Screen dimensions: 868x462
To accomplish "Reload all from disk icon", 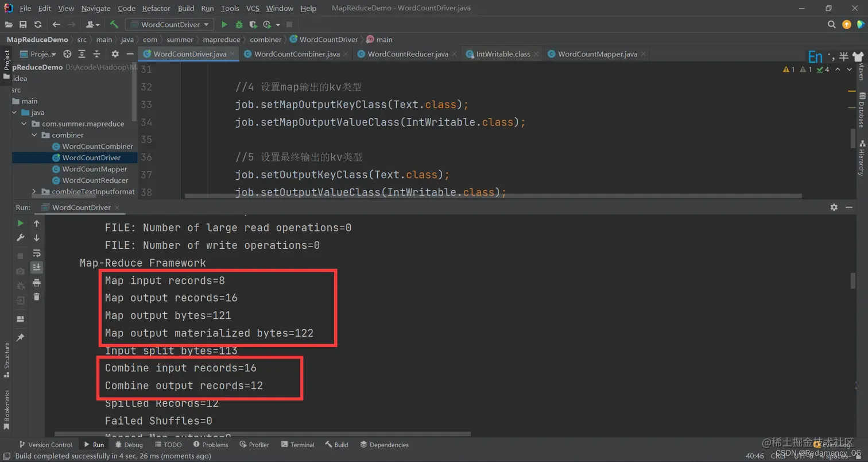I will 38,25.
